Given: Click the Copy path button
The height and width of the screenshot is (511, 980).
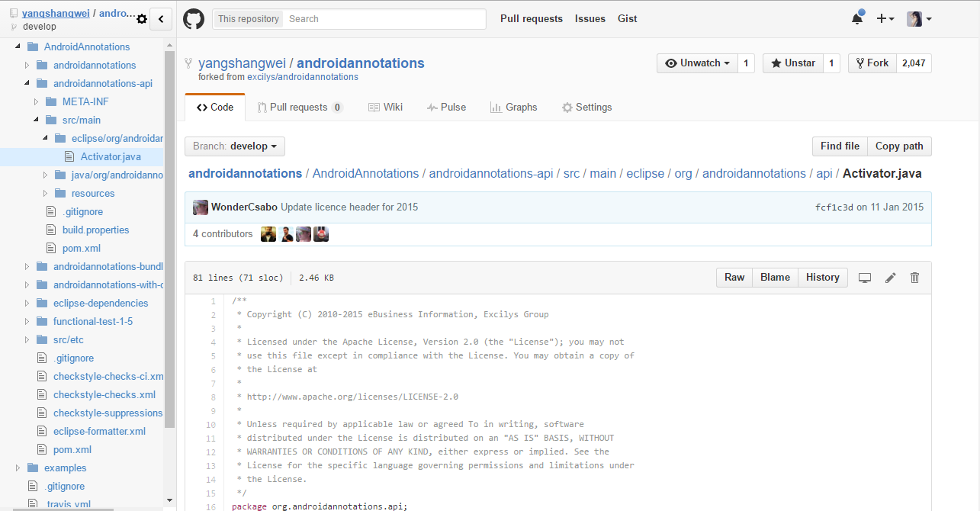Looking at the screenshot, I should (x=899, y=146).
